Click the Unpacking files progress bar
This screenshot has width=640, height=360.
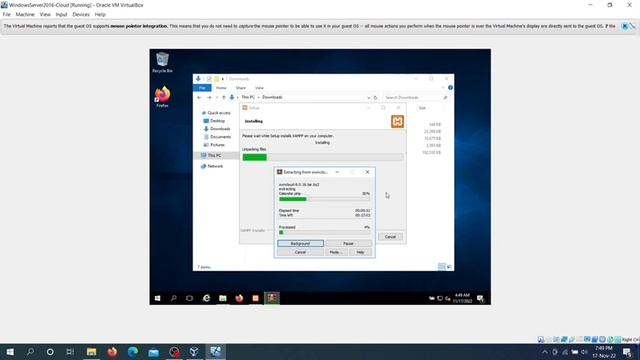point(322,157)
